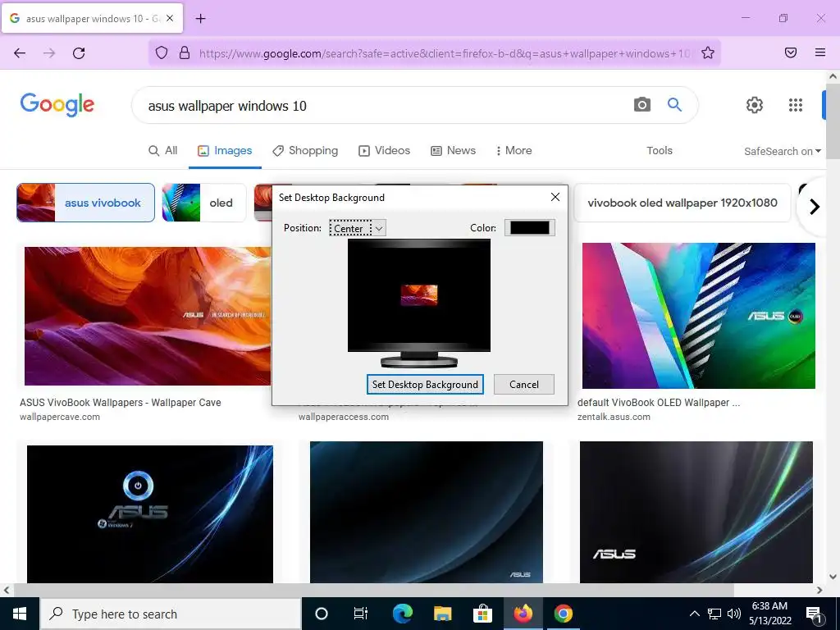Open ASUS VivoBook Wallpapers - Wallpaper Cave link

(121, 402)
